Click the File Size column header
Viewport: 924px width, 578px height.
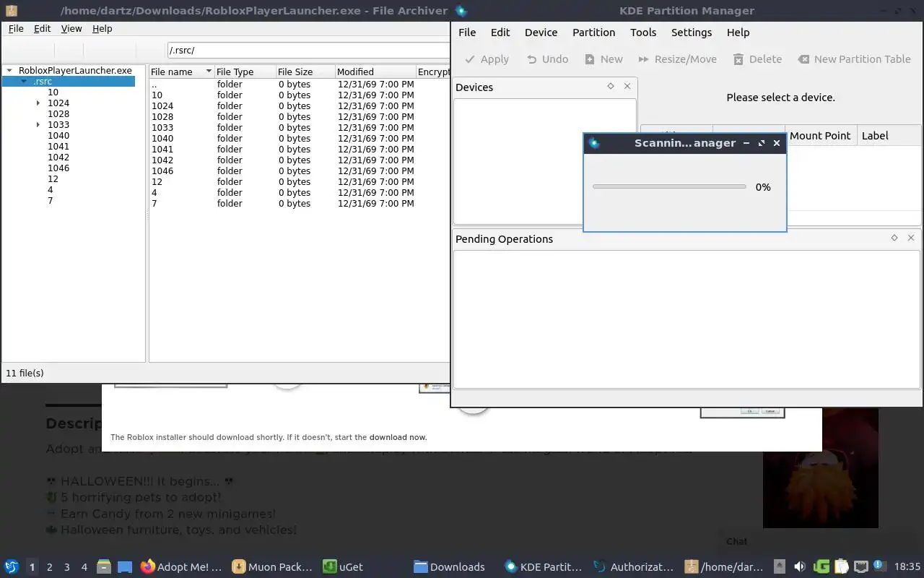point(305,72)
